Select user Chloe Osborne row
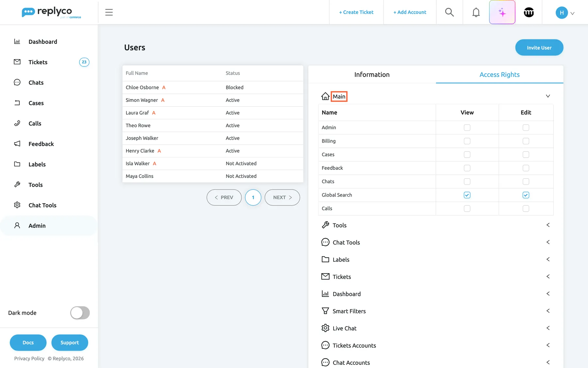This screenshot has height=368, width=588. click(213, 87)
